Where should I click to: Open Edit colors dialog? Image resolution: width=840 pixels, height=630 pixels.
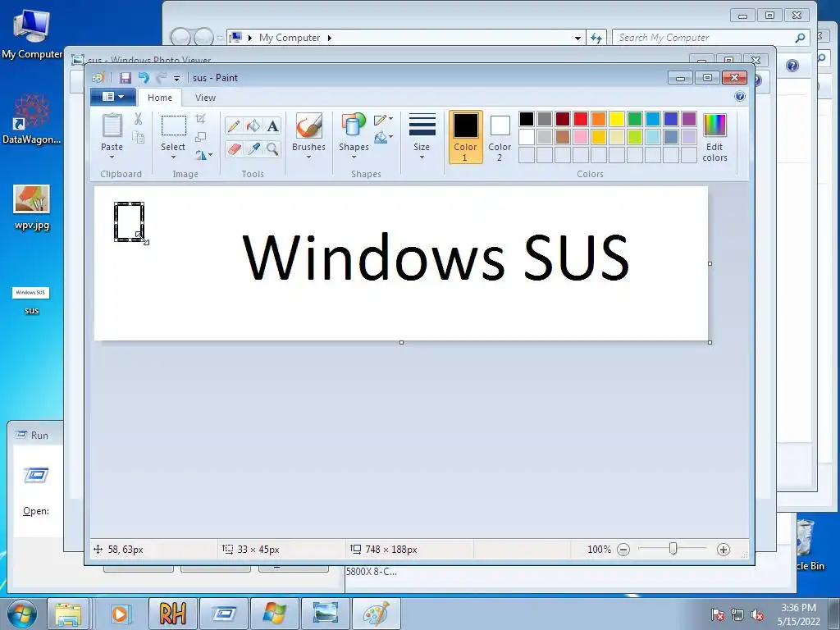coord(715,137)
